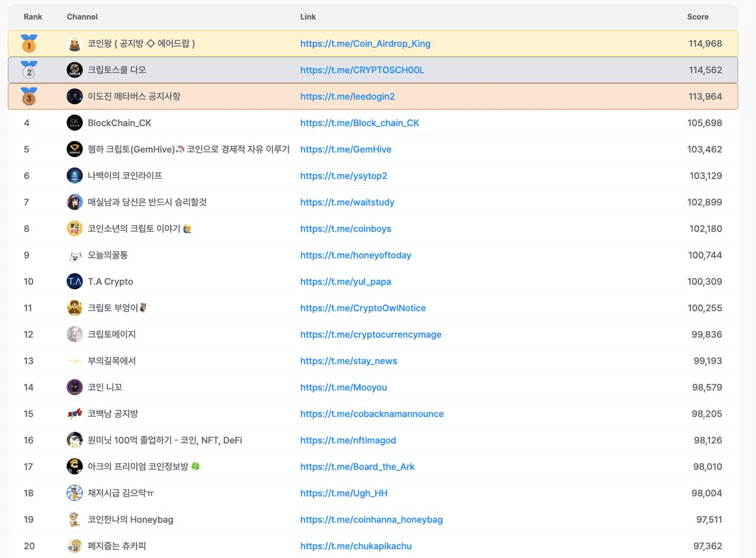
Task: Select the 코인한나의 Honeybag channel name
Action: [130, 520]
